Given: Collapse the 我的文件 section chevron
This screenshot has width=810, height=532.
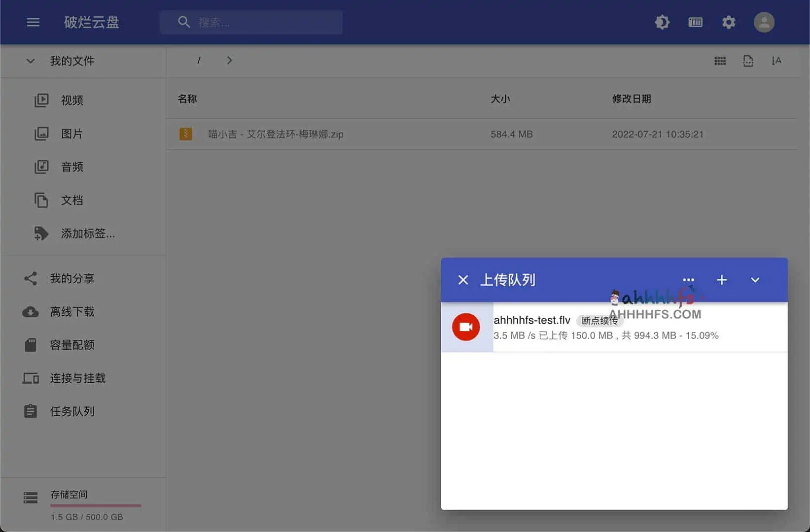Looking at the screenshot, I should coord(30,61).
